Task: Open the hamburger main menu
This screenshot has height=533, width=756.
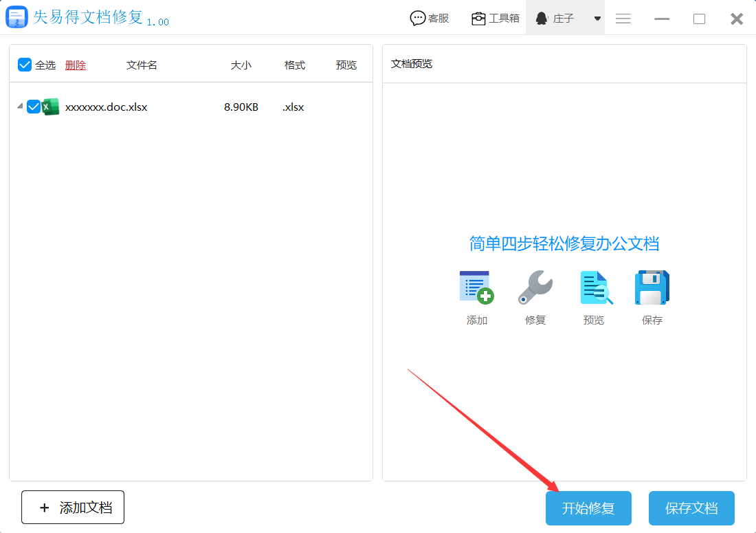Action: point(623,19)
